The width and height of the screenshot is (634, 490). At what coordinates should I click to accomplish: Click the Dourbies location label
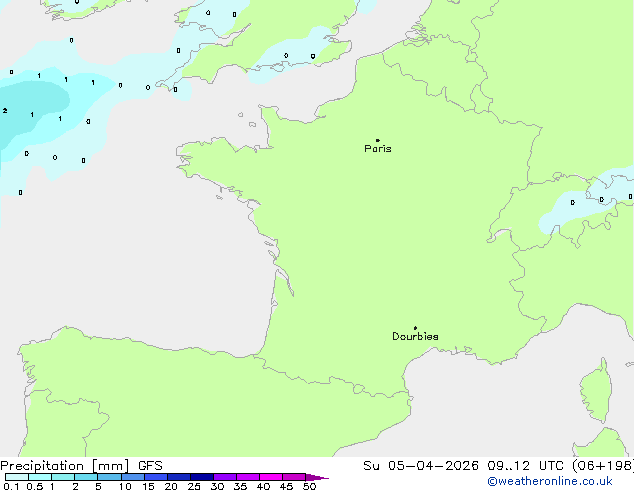tap(415, 336)
